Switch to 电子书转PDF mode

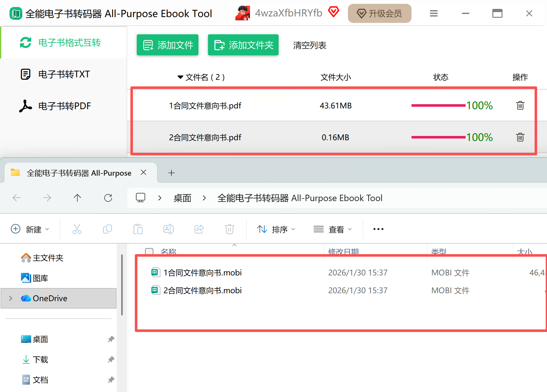pyautogui.click(x=64, y=106)
